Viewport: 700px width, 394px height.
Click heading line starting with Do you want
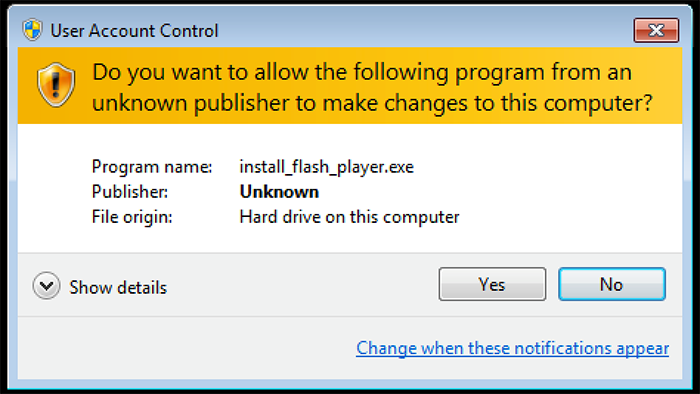[x=362, y=72]
